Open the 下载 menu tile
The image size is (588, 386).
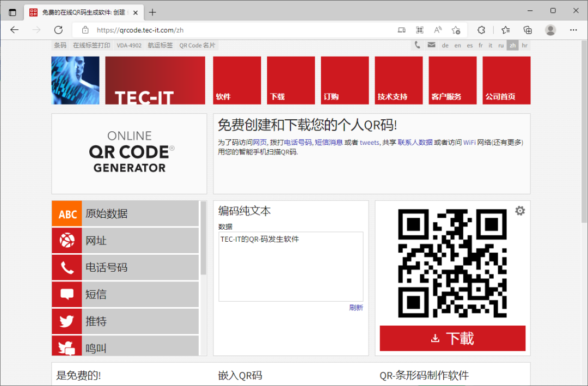pyautogui.click(x=291, y=80)
